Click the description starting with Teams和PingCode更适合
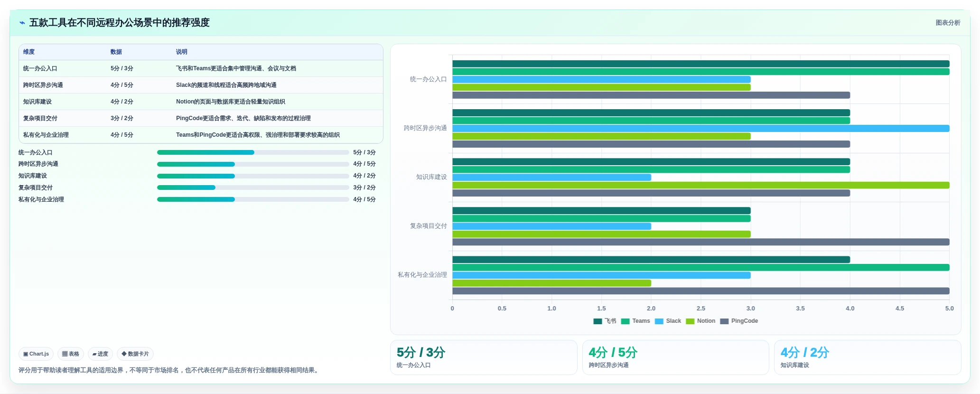 tap(258, 135)
